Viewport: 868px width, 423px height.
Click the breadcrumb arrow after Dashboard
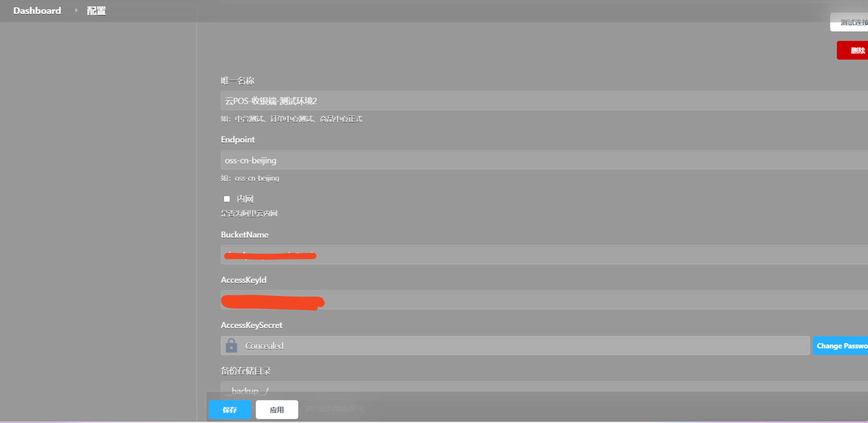(x=76, y=11)
